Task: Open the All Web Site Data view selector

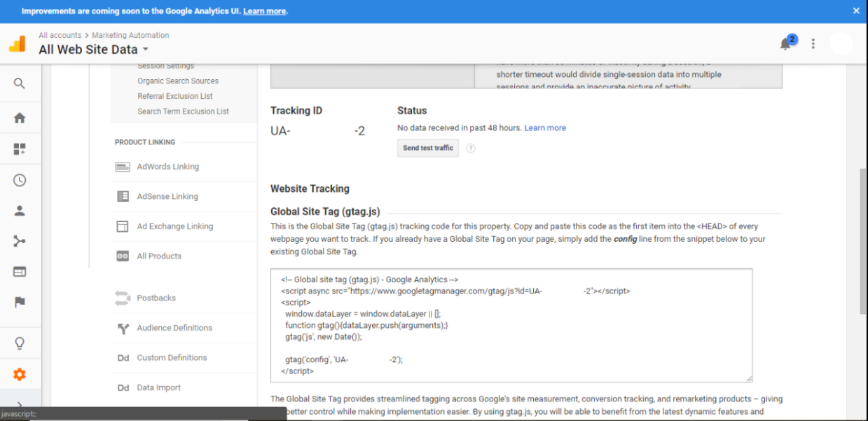Action: tap(94, 49)
